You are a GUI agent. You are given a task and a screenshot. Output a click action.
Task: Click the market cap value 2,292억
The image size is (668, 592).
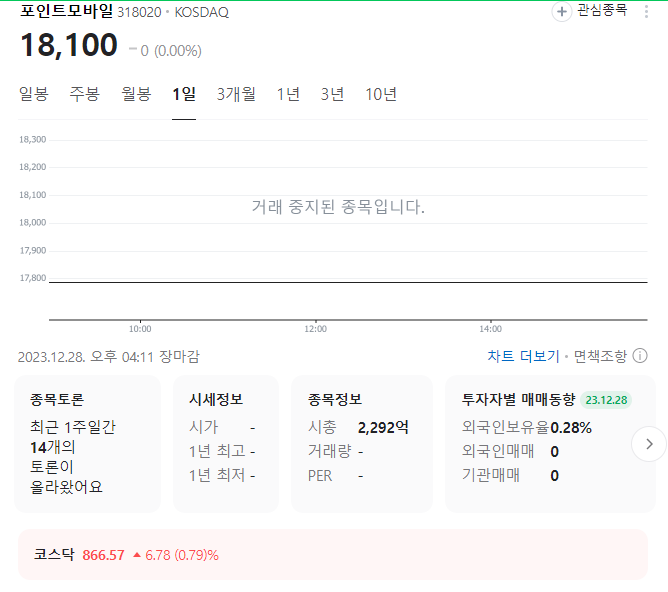coord(383,427)
